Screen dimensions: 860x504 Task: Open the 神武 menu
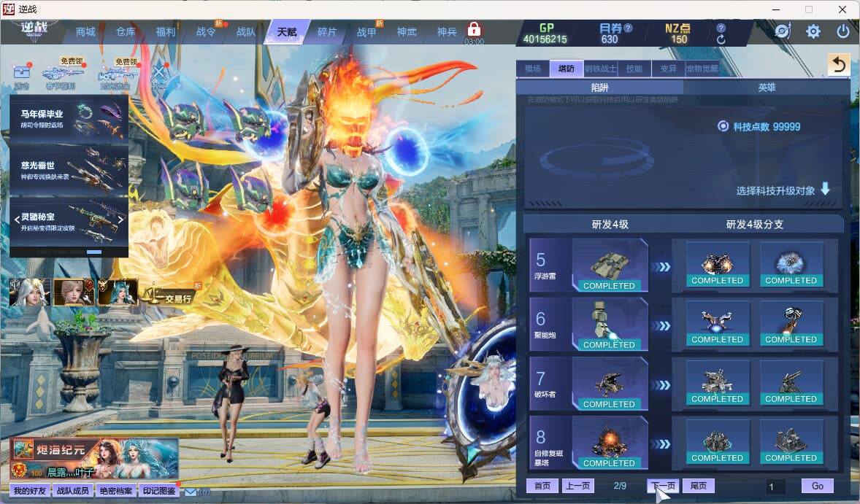pos(407,32)
